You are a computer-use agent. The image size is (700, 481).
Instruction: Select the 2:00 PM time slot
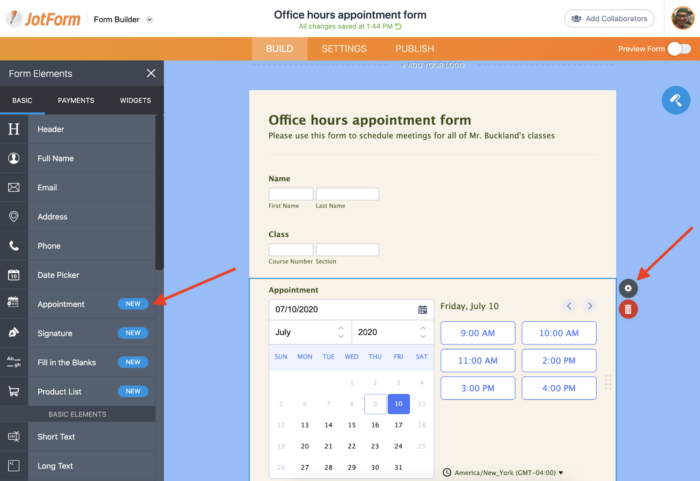(559, 360)
